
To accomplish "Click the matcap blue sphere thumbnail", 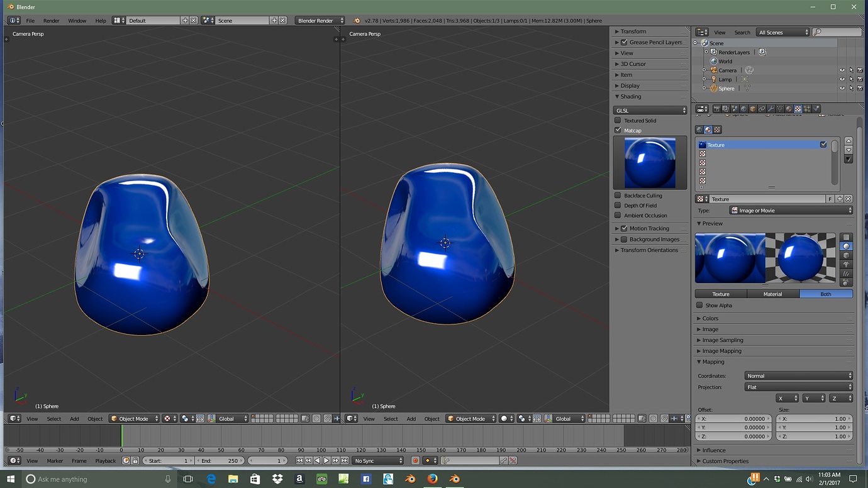I will click(650, 163).
